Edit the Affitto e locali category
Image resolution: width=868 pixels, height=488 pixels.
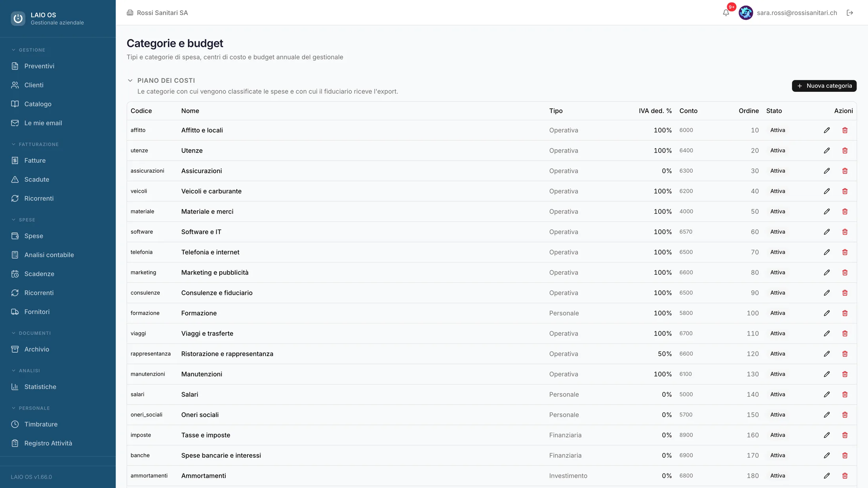coord(827,130)
